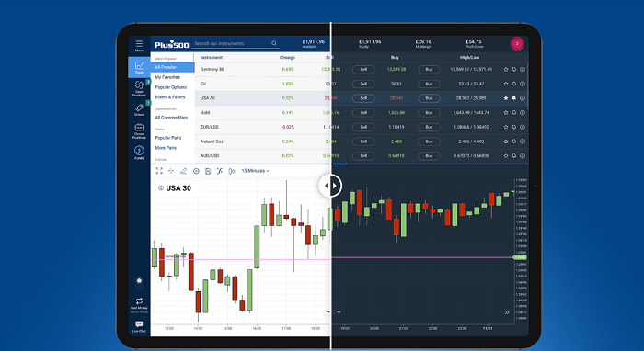Select the My Favorites category
This screenshot has height=351, width=644.
167,77
